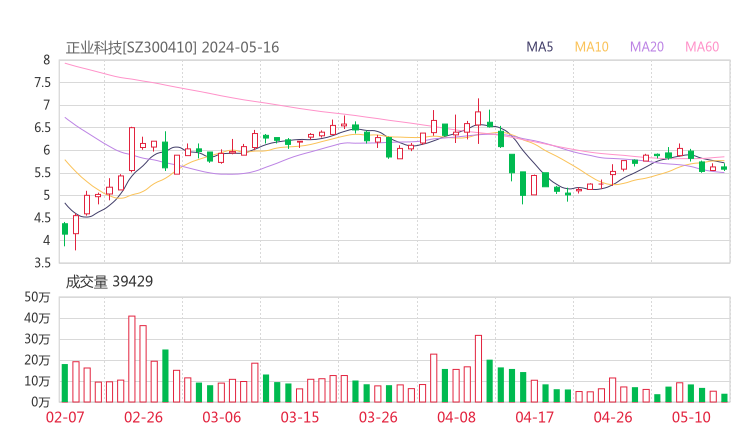The width and height of the screenshot is (740, 440).
Task: Click the 02-26 date axis label
Action: click(x=143, y=417)
